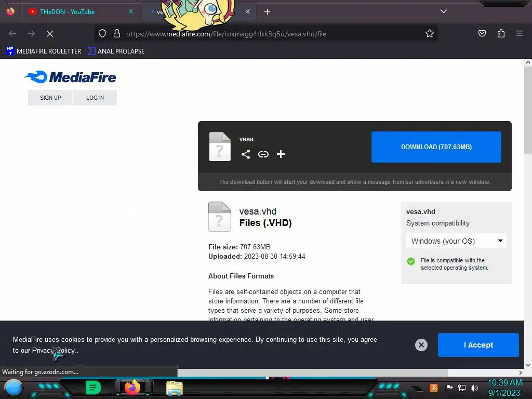Image resolution: width=532 pixels, height=399 pixels.
Task: Click the volume speaker tray icon
Action: (474, 388)
